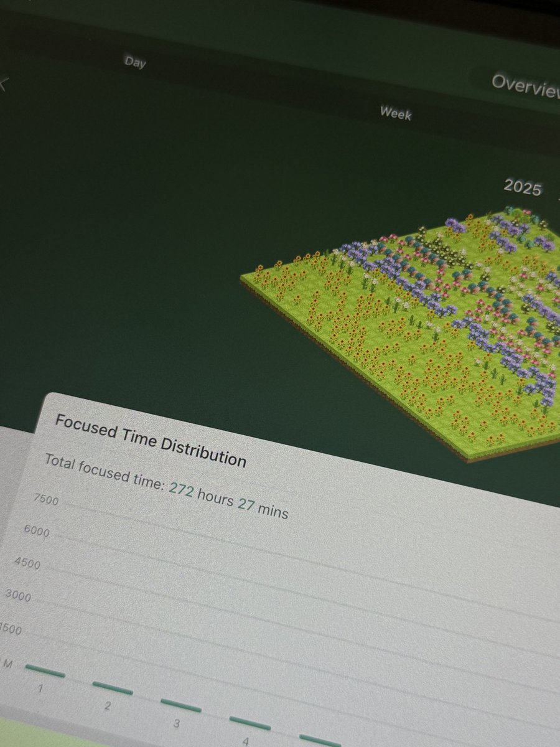560x747 pixels.
Task: Click the total focused time 272 hours text
Action: 166,486
